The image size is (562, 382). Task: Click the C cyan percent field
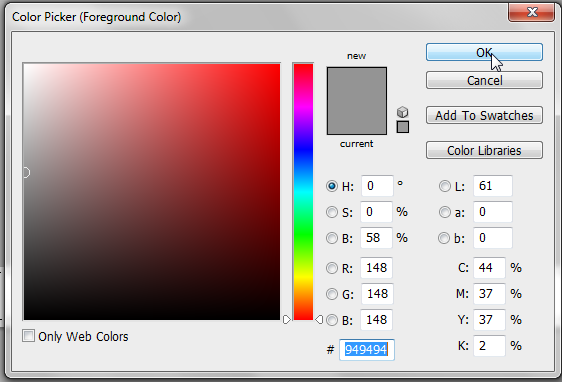click(x=489, y=268)
